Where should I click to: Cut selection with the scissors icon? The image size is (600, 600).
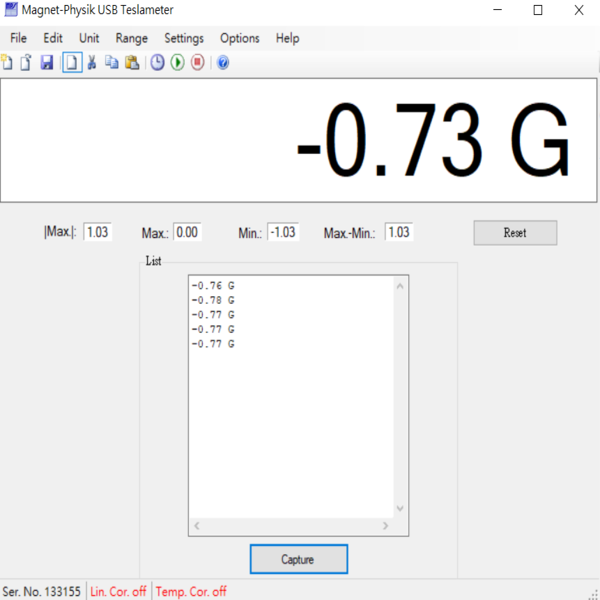click(92, 62)
